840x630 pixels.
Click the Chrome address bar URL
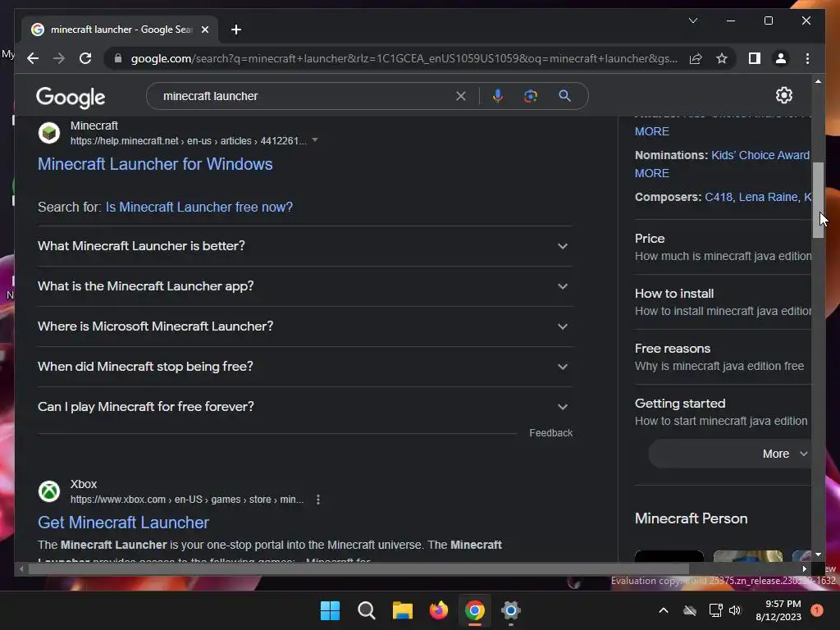404,58
